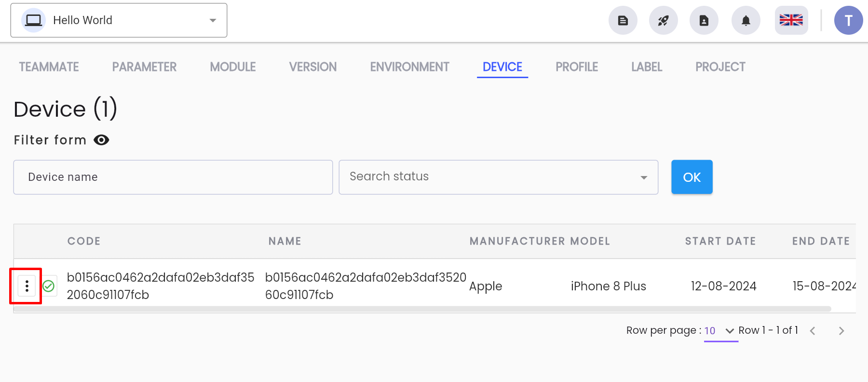The height and width of the screenshot is (382, 868).
Task: Open user avatar T menu
Action: click(849, 20)
